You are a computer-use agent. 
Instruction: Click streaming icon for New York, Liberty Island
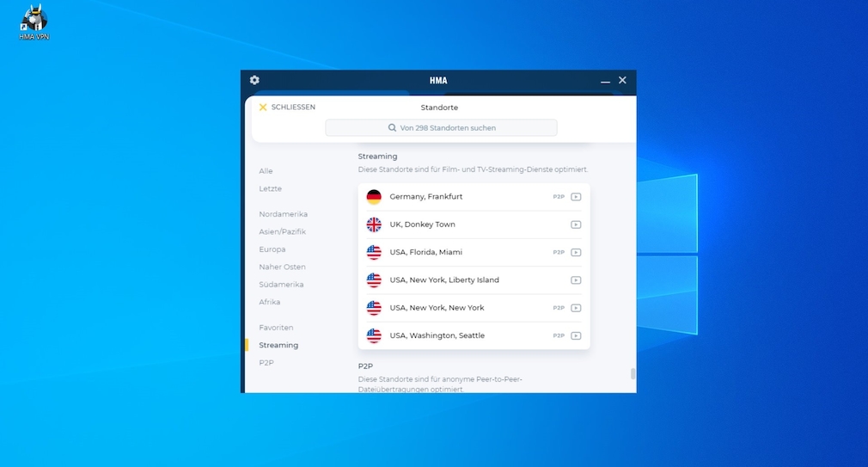point(576,280)
